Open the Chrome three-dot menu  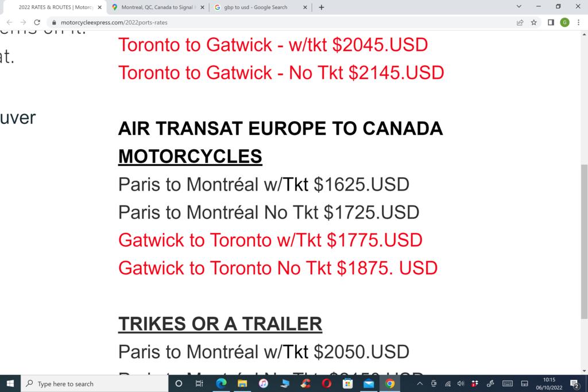[579, 22]
